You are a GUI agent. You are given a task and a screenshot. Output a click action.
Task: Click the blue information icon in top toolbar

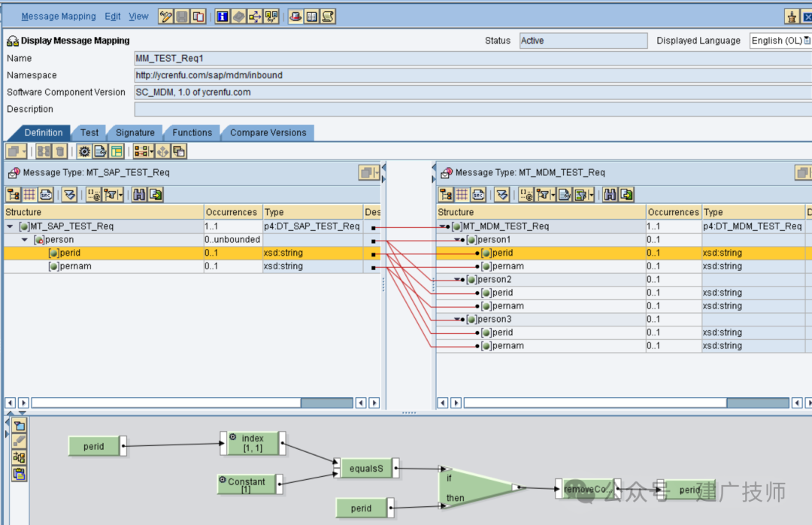pyautogui.click(x=222, y=17)
